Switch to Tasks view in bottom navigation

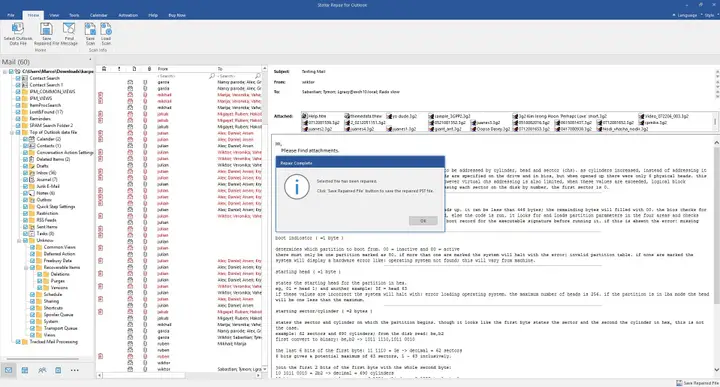(x=58, y=370)
